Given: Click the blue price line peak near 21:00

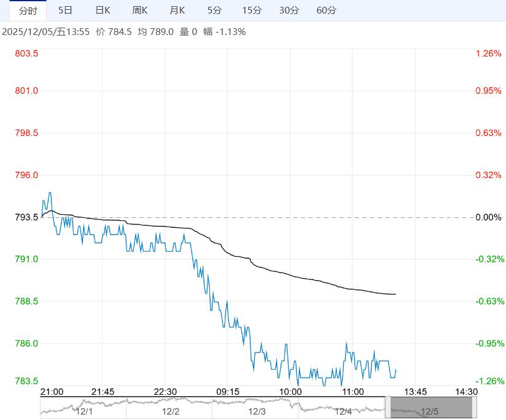Looking at the screenshot, I should [x=50, y=193].
